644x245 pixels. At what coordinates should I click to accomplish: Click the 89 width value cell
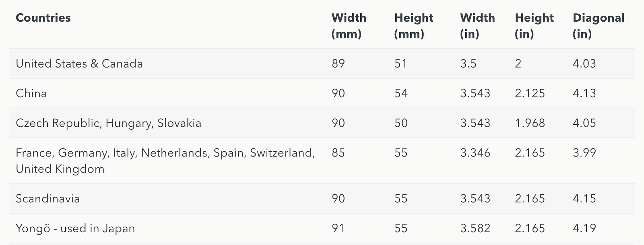coord(338,64)
